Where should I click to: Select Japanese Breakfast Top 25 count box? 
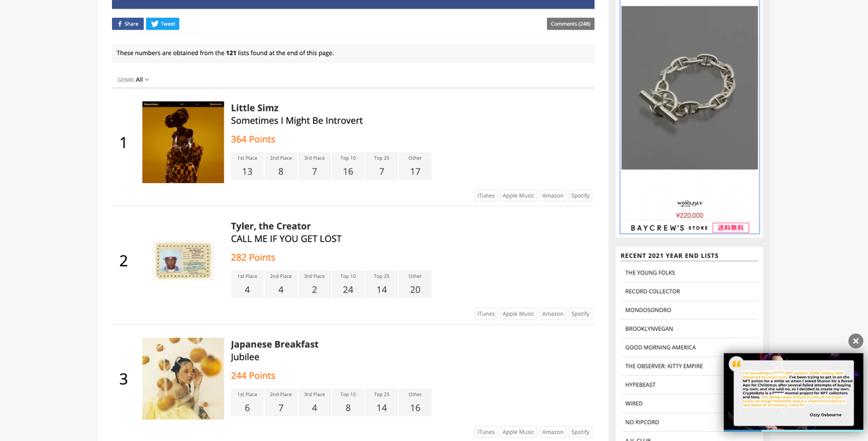click(382, 402)
